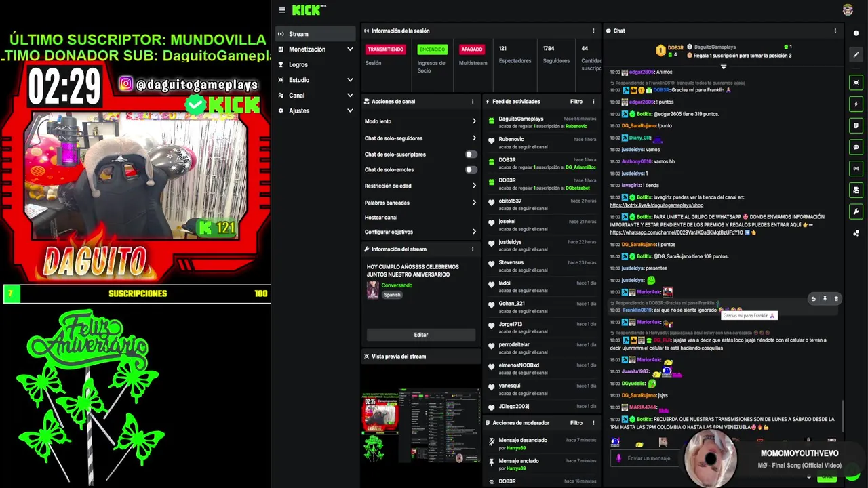Toggle the stream info note sidebar icon
This screenshot has width=868, height=488.
click(856, 125)
